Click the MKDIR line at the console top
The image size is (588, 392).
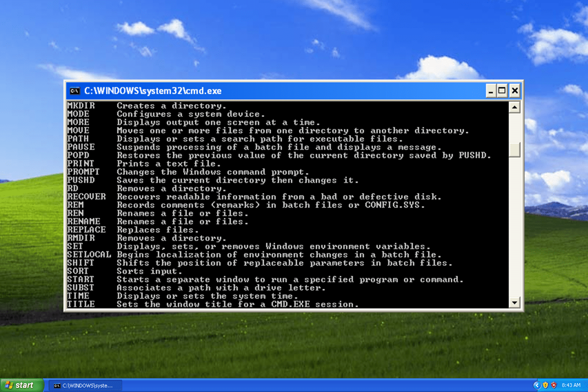pos(78,106)
